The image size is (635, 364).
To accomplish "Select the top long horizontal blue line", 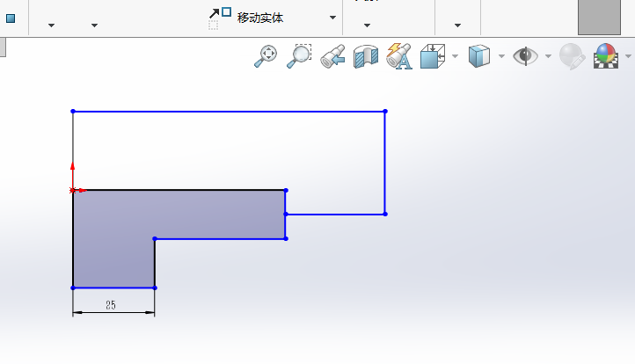I will (x=229, y=111).
